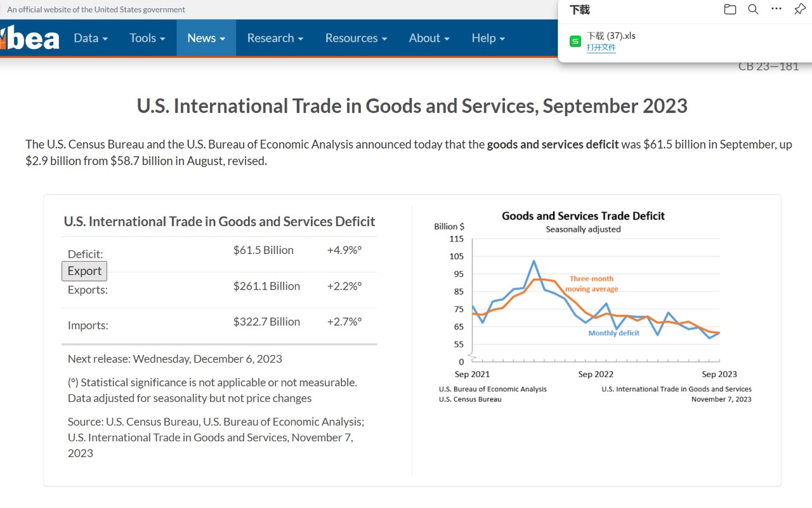Expand the Data dropdown menu
This screenshot has width=812, height=508.
pos(91,38)
